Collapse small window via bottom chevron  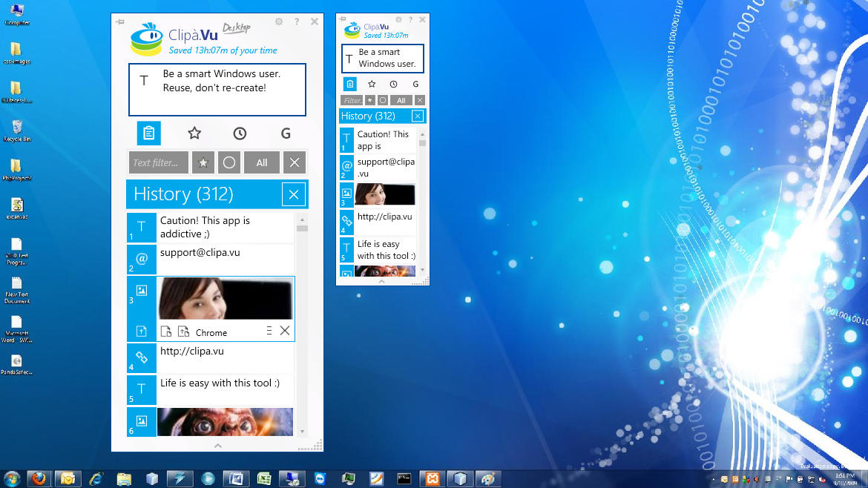click(381, 282)
